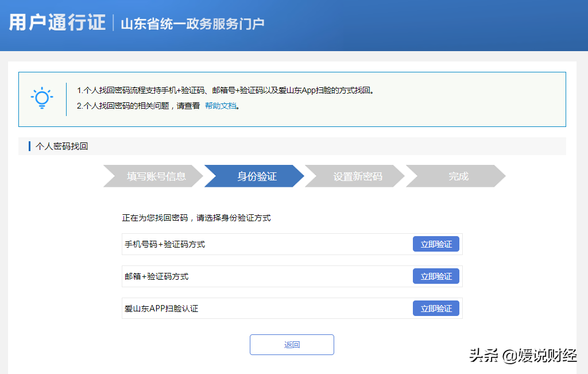Viewport: 588px width, 374px height.
Task: Click the 手机号码+验证码方式 row label
Action: click(x=165, y=244)
